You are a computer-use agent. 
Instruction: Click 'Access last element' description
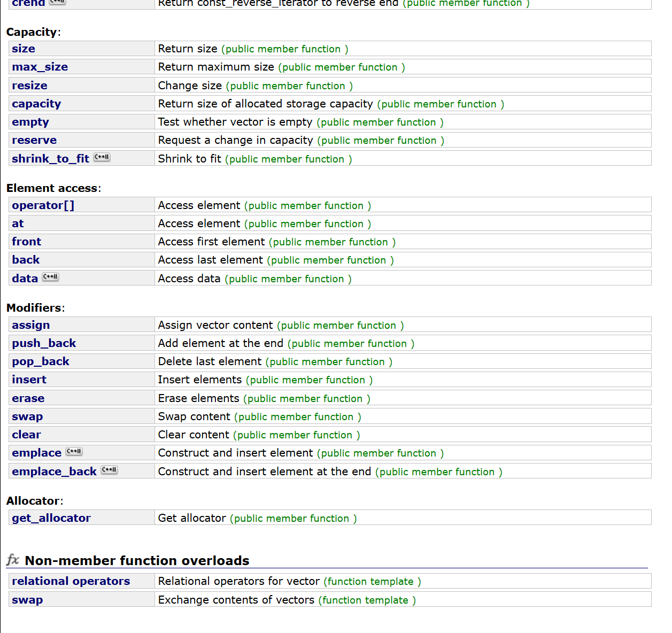point(210,260)
